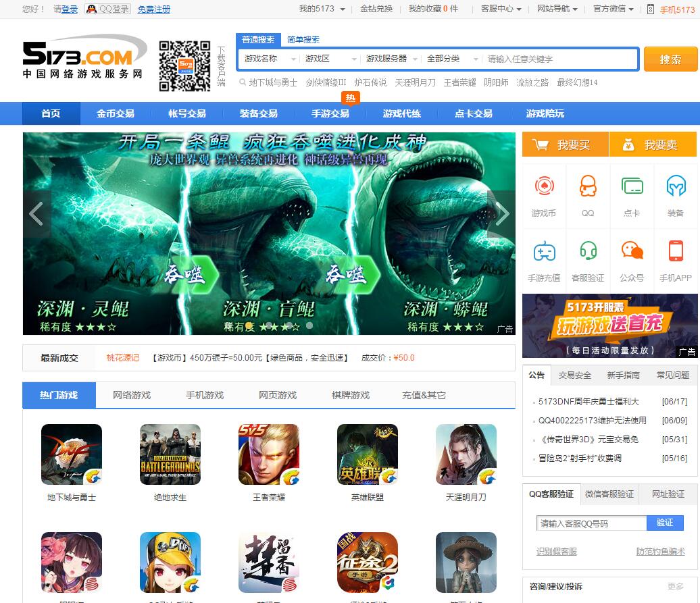
Task: Open 手游交易 in the navigation bar
Action: point(330,113)
